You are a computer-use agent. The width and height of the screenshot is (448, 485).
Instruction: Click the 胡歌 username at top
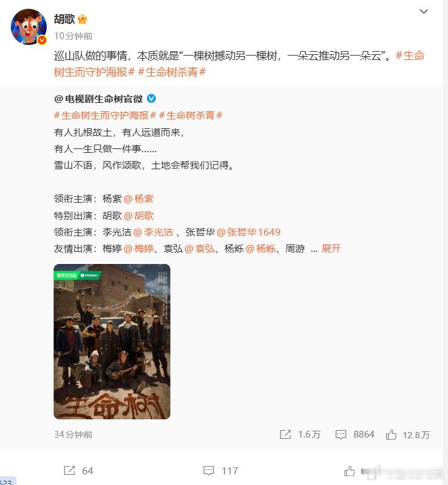click(x=64, y=19)
